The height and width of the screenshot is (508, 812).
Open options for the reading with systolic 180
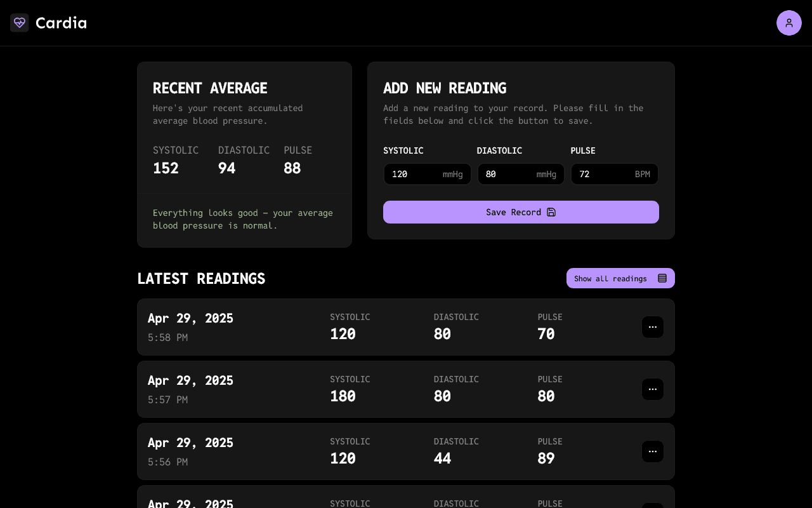[x=653, y=389]
